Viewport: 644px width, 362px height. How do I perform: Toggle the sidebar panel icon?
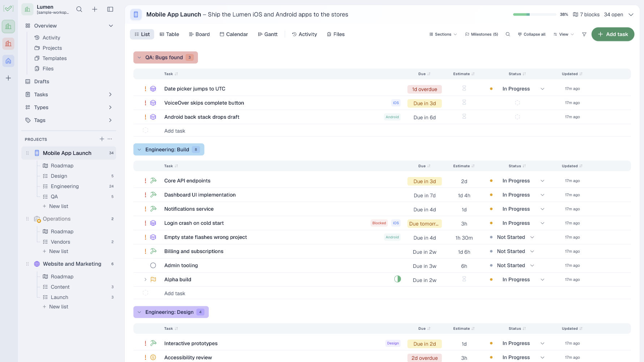tap(110, 9)
